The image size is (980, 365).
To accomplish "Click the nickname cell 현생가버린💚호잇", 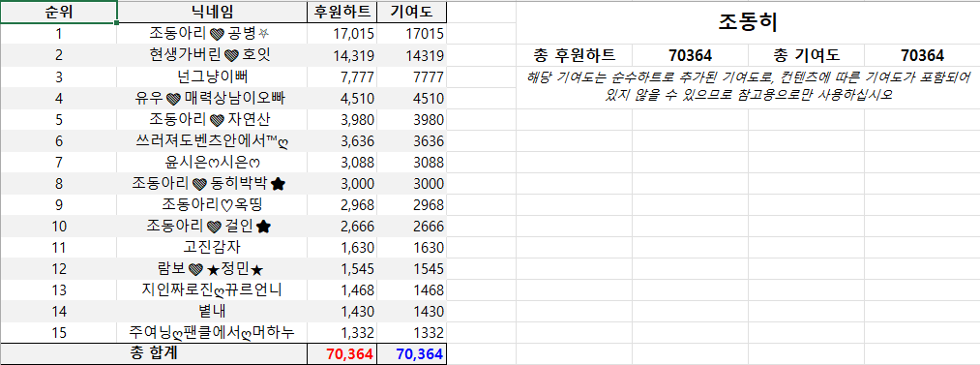I will click(x=212, y=55).
